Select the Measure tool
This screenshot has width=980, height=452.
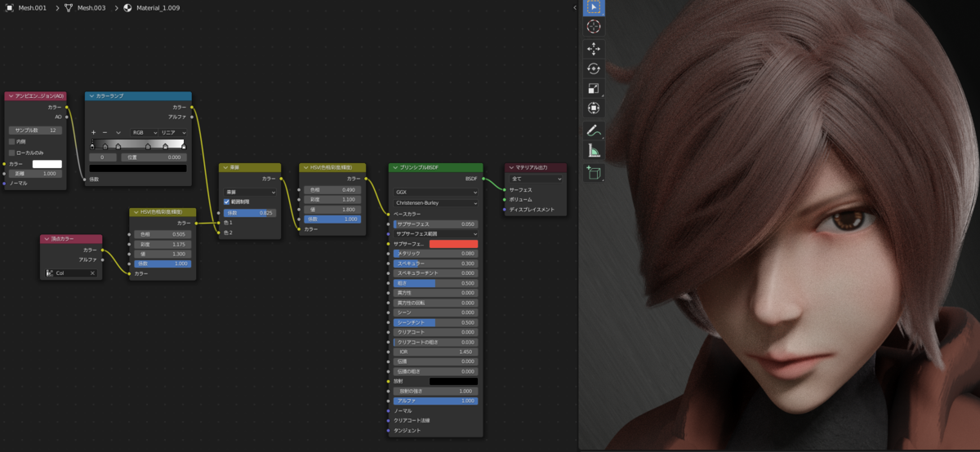(x=594, y=150)
